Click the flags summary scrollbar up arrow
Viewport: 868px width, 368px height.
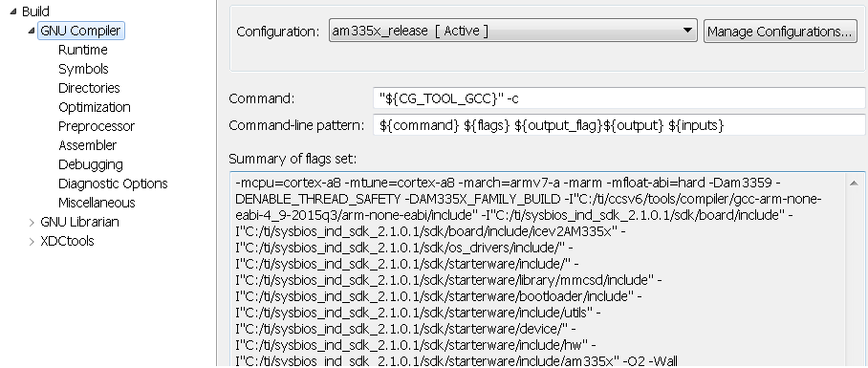tap(855, 184)
